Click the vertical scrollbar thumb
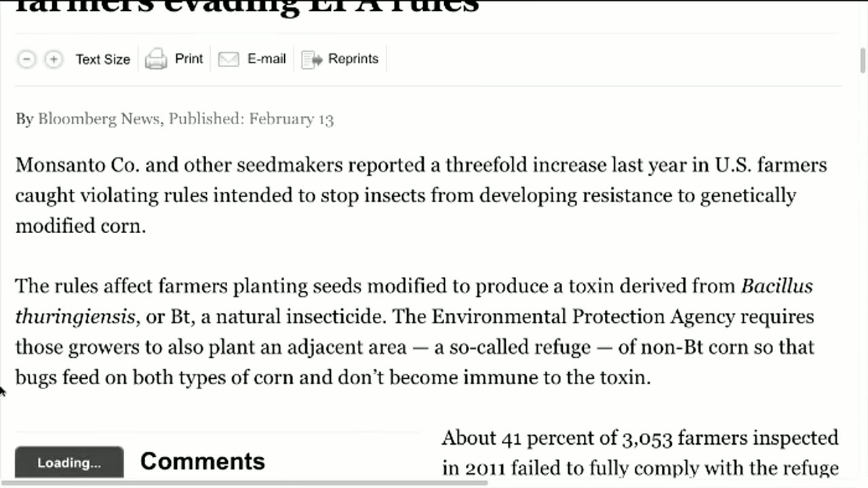This screenshot has height=488, width=868. (863, 61)
